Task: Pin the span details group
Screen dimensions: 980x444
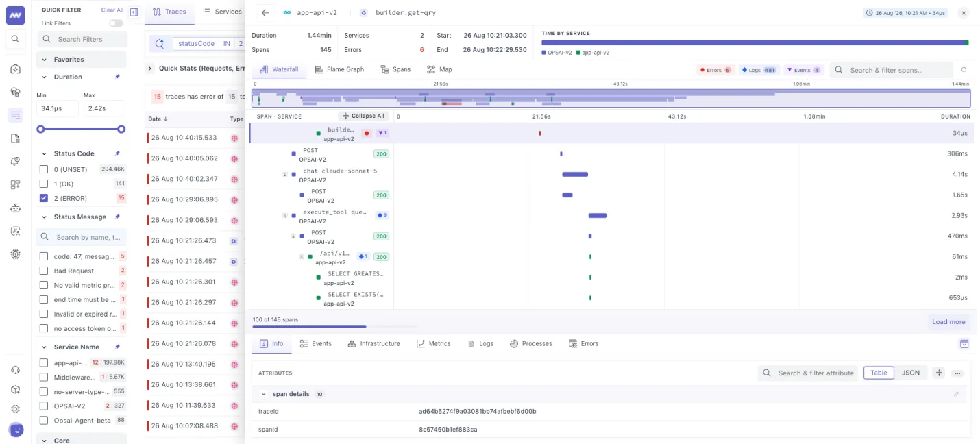Action: [x=957, y=394]
